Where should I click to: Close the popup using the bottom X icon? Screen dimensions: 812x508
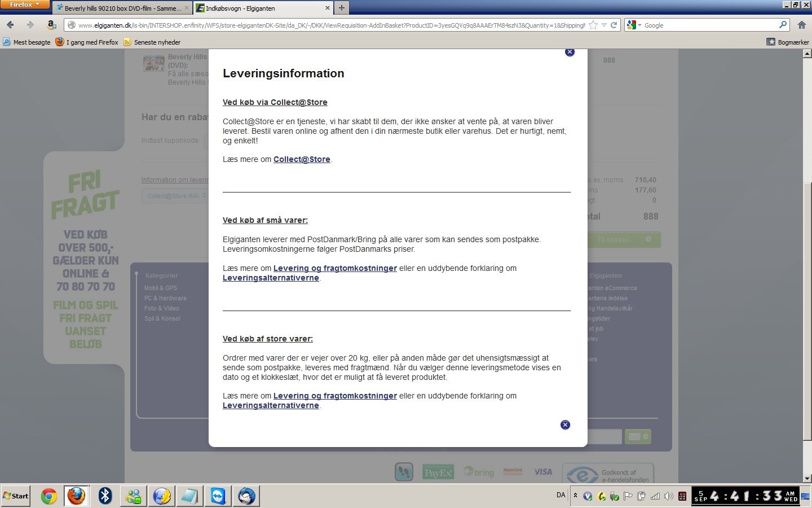[x=565, y=425]
